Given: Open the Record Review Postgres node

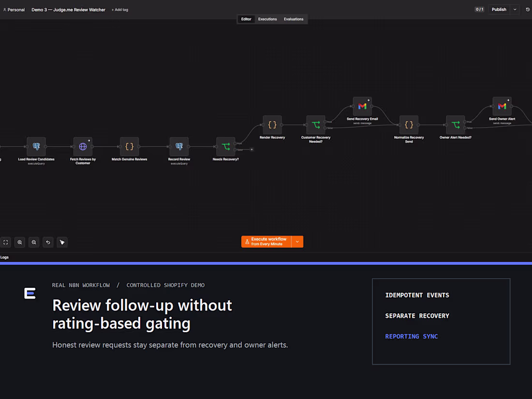Looking at the screenshot, I should (x=179, y=147).
